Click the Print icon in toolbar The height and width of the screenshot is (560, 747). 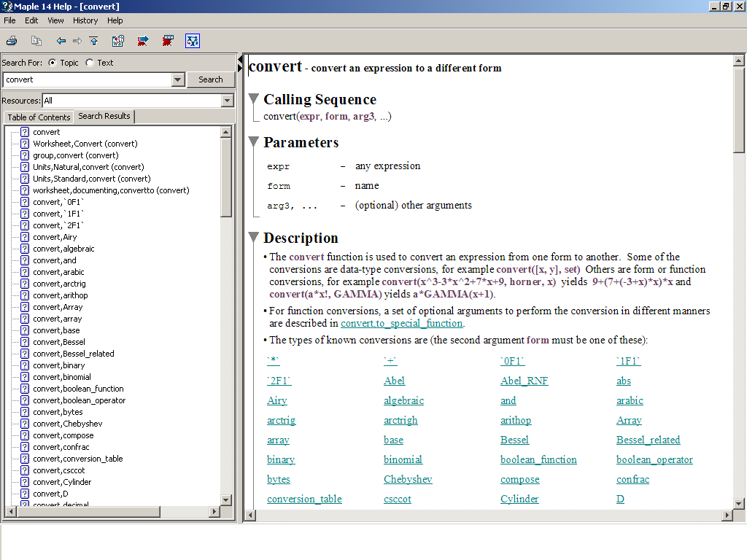pos(12,41)
